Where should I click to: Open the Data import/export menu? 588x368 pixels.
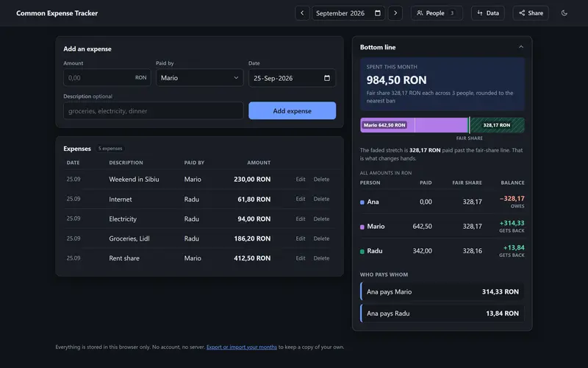(x=488, y=13)
